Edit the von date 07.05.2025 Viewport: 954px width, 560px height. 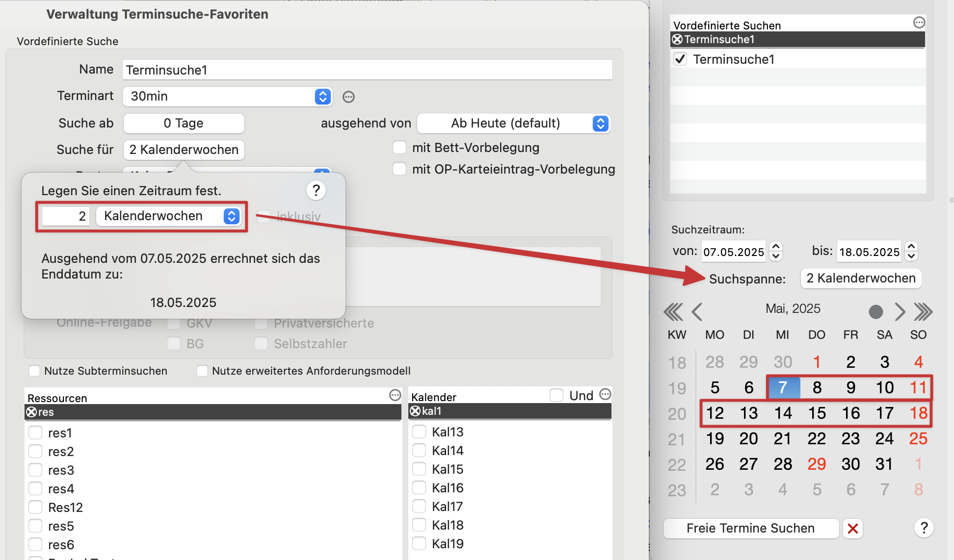pos(734,252)
